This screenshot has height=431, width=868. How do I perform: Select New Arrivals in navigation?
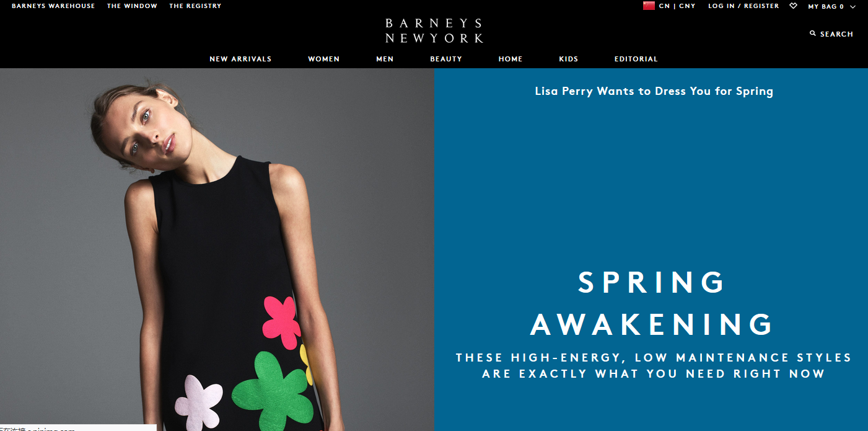click(x=240, y=59)
